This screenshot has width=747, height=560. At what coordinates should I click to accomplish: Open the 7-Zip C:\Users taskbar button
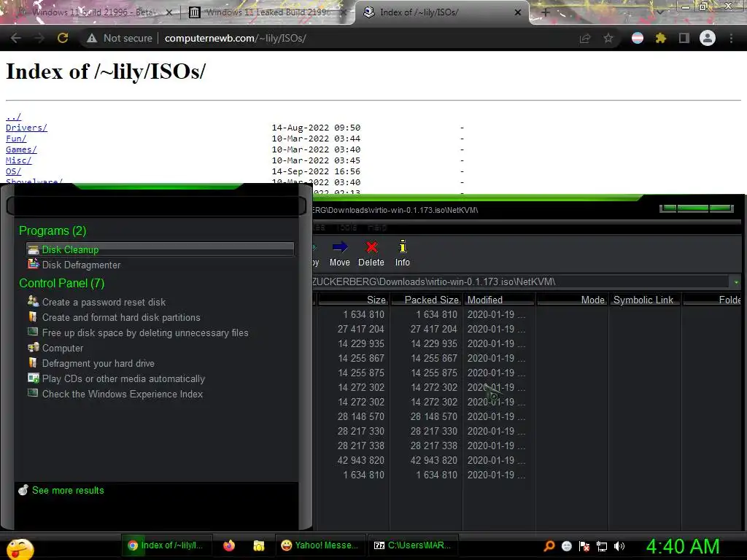point(412,545)
